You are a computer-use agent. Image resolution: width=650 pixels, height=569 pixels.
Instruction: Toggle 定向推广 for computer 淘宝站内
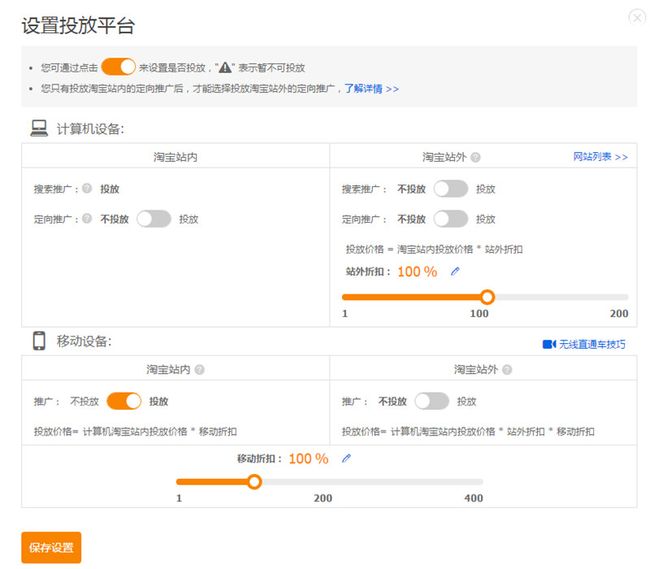[154, 219]
